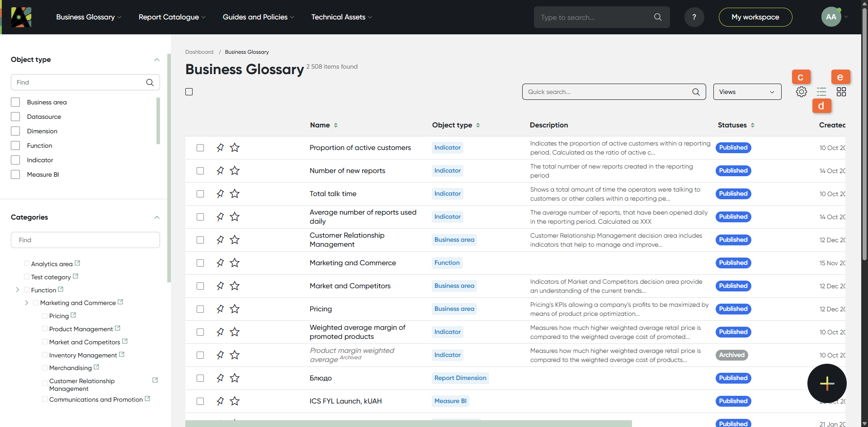Viewport: 868px width, 427px height.
Task: Open the Views dropdown
Action: 747,92
